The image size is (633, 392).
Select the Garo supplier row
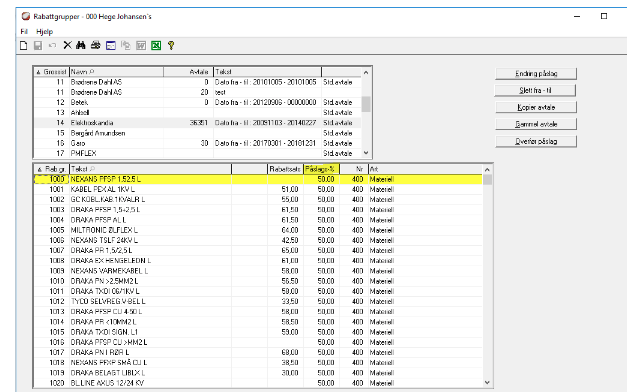click(x=198, y=143)
